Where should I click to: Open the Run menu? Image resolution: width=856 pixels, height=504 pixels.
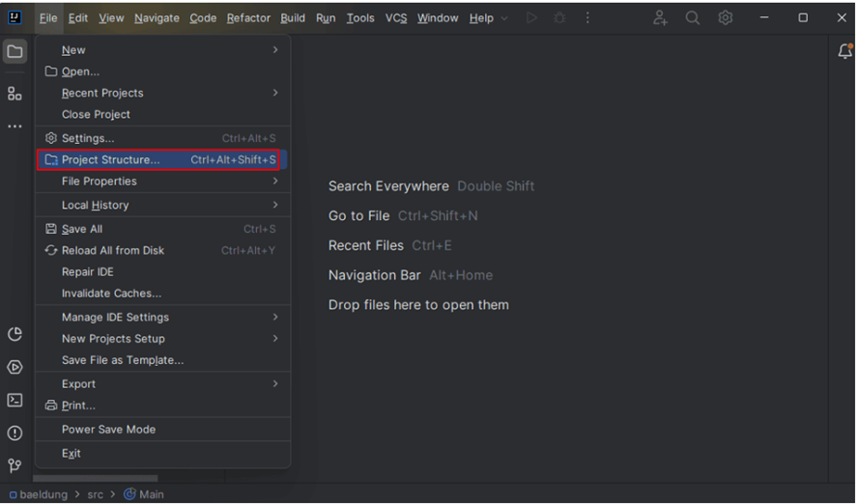coord(326,18)
